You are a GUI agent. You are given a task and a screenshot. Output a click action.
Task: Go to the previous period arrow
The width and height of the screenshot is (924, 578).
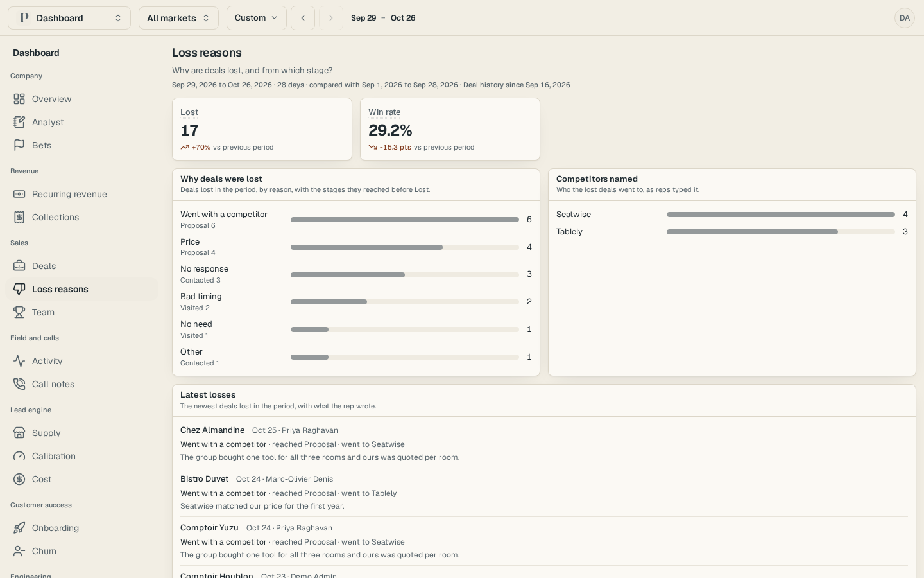303,18
